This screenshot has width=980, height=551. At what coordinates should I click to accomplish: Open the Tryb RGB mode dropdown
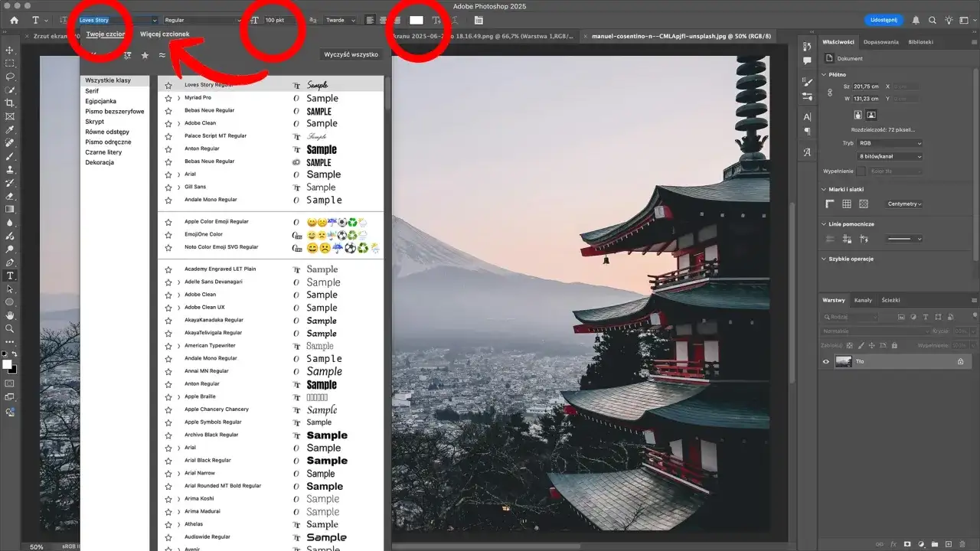pyautogui.click(x=890, y=142)
